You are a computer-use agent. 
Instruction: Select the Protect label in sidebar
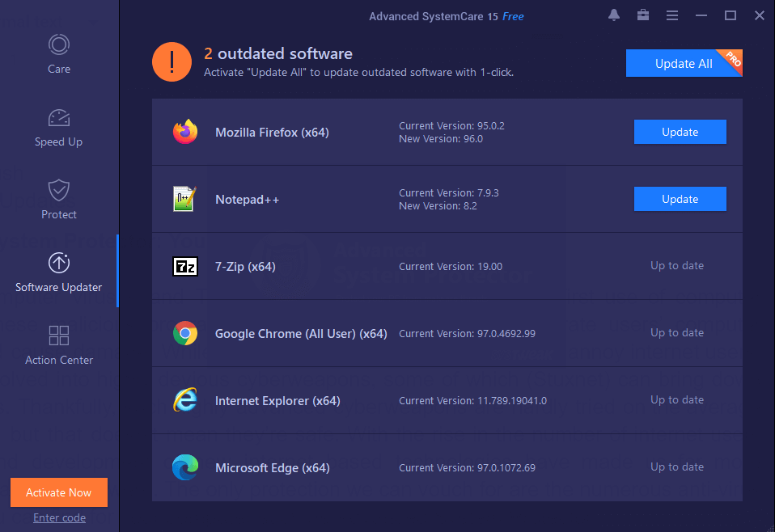pyautogui.click(x=59, y=214)
